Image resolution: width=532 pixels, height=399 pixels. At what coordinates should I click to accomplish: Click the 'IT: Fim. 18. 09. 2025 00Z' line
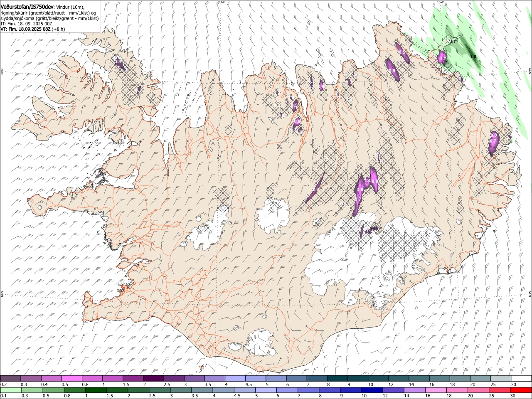tap(26, 24)
